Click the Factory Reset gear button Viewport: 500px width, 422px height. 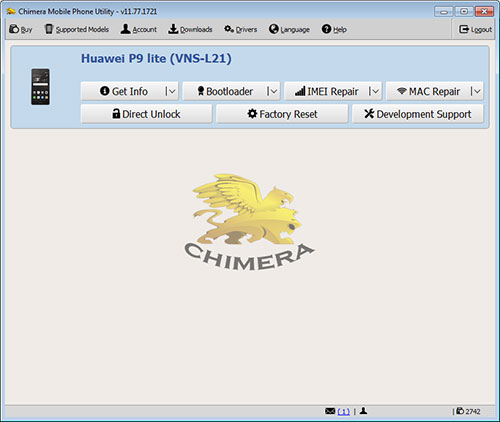(x=282, y=114)
